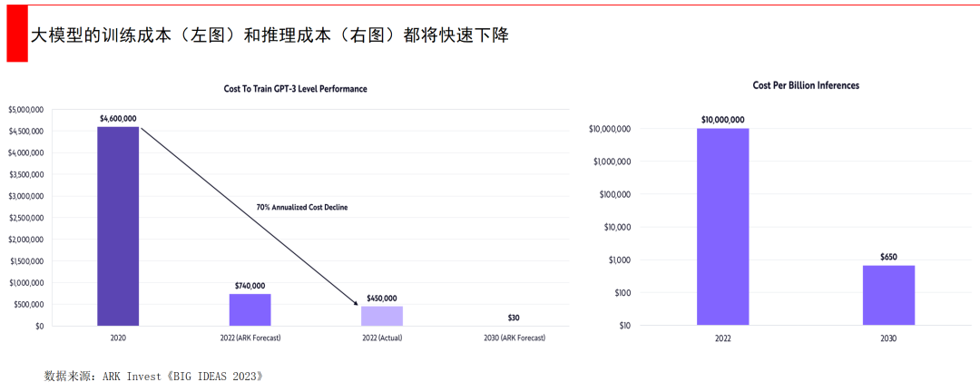Click the $650 data label

(x=888, y=258)
